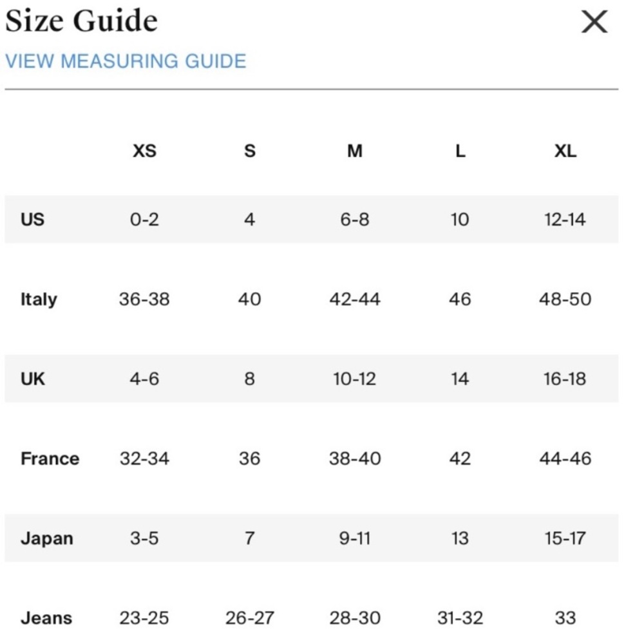Select the Japan row label
Viewport: 644px width, 644px height.
click(x=46, y=538)
